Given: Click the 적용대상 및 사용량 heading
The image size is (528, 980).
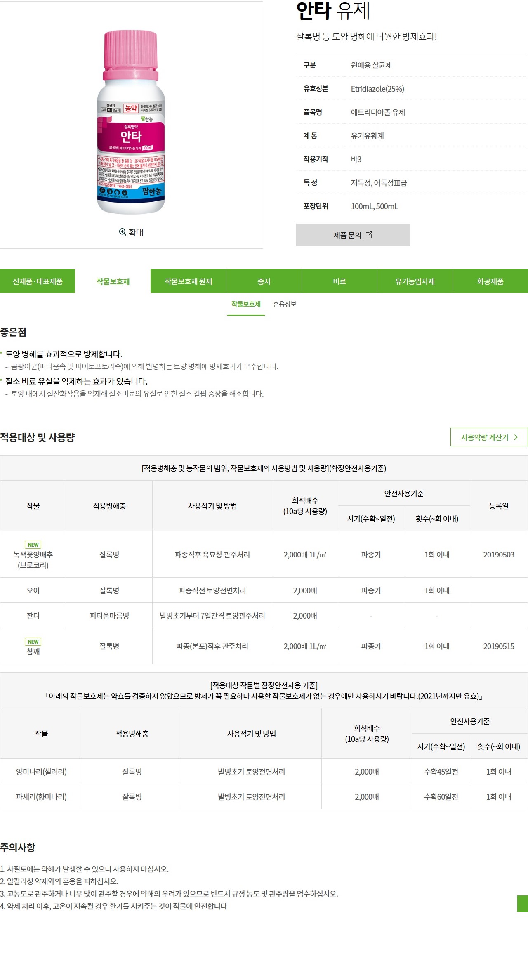Looking at the screenshot, I should pos(37,437).
